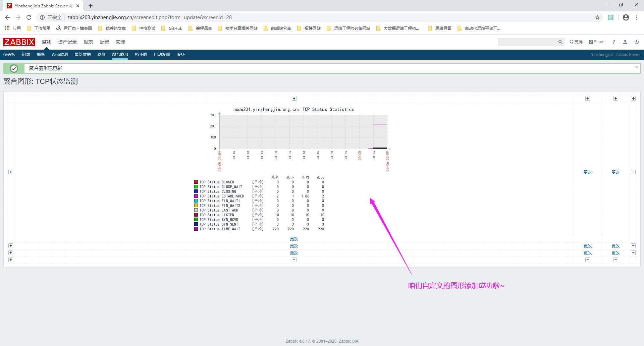Open the 管理 top menu
Screen dimensions: 644x346
coord(120,42)
